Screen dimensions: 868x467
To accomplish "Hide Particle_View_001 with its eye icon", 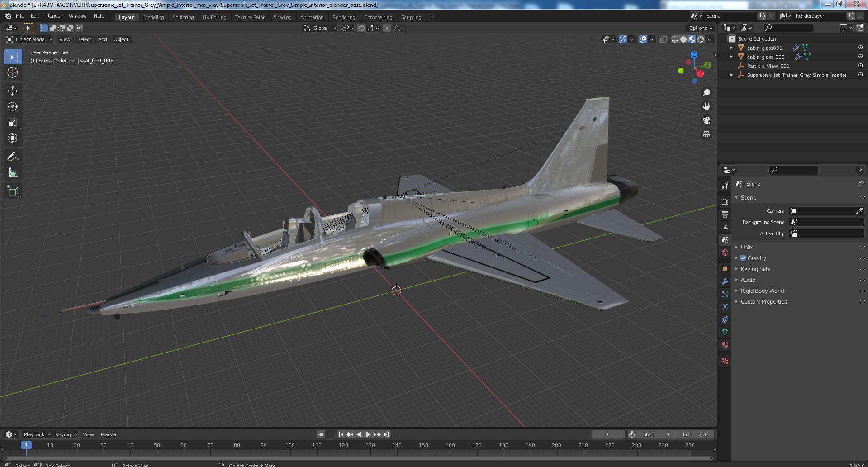I will [x=860, y=66].
